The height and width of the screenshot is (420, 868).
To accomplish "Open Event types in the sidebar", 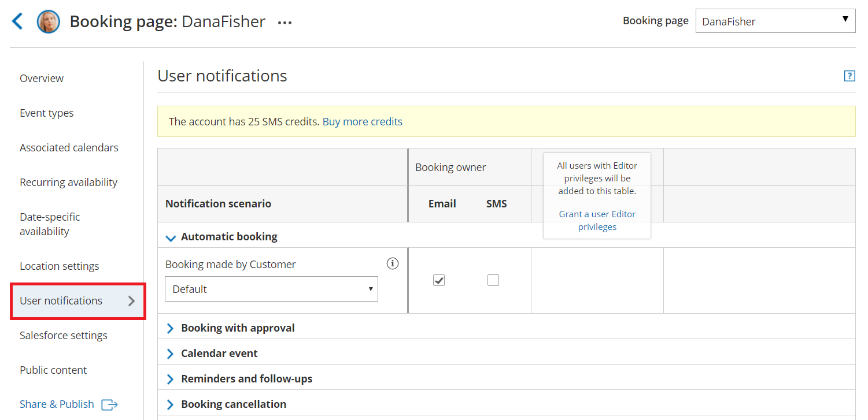I will 47,113.
